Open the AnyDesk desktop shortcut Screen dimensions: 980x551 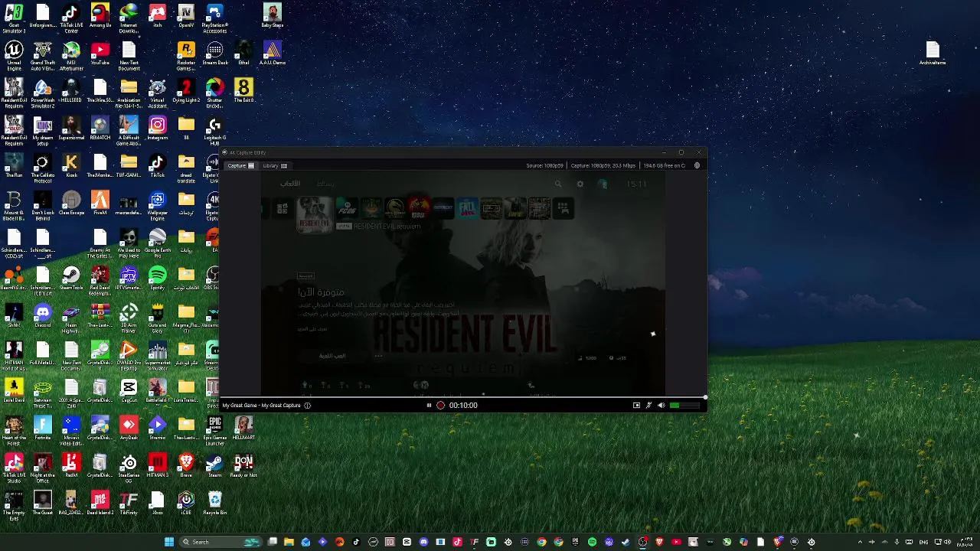point(129,429)
